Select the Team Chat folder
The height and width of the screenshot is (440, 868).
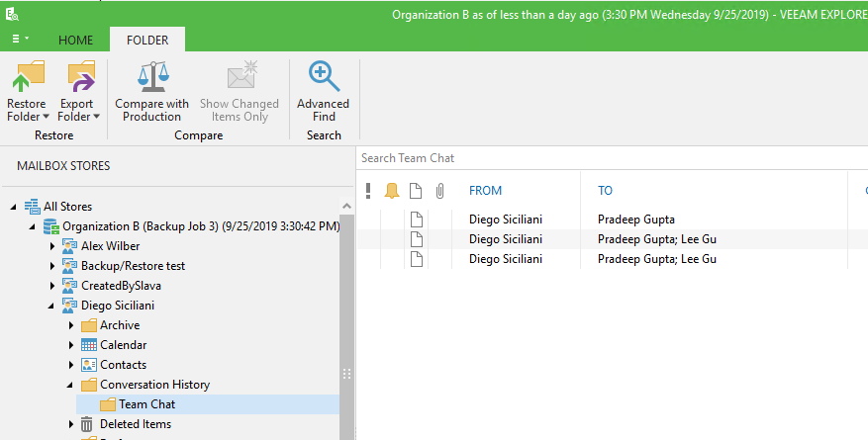pos(147,404)
